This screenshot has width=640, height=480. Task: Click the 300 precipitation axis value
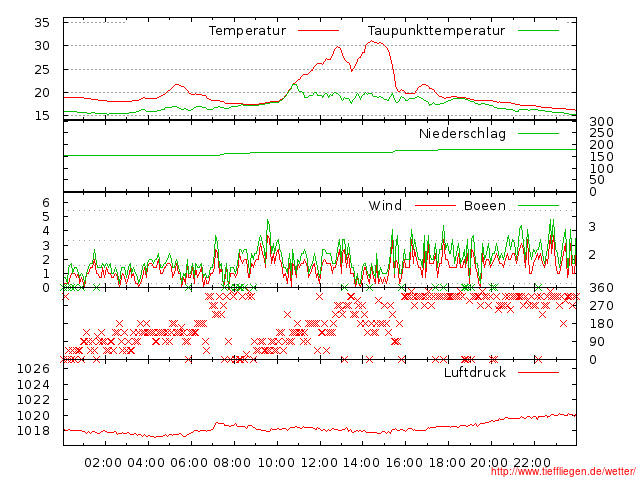[x=602, y=122]
